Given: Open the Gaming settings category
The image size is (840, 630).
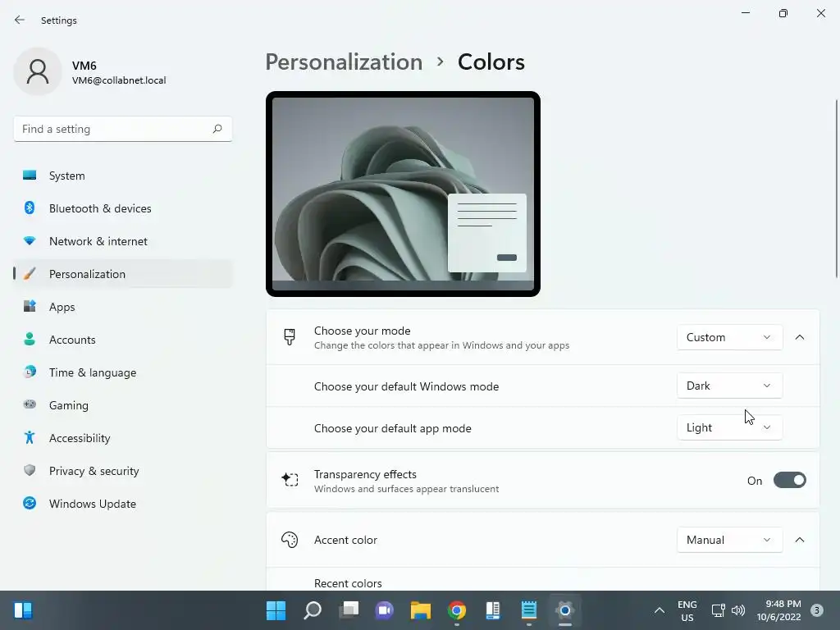Looking at the screenshot, I should coord(123,405).
